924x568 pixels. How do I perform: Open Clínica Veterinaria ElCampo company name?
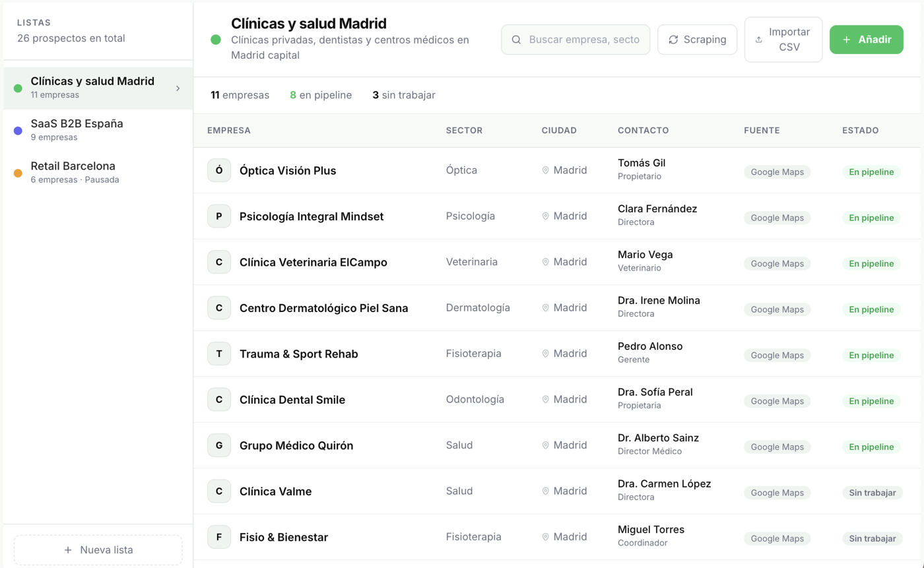[x=313, y=263]
